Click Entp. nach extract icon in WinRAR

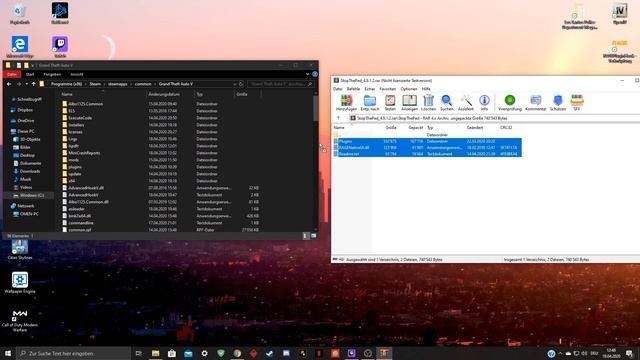pyautogui.click(x=370, y=102)
